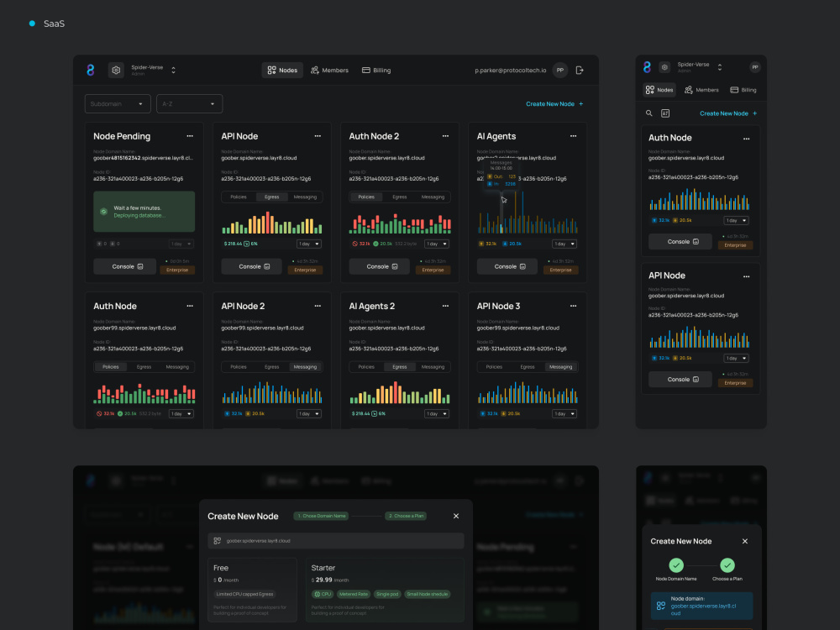Open settings gear in main dashboard header
Image resolution: width=840 pixels, height=630 pixels.
[116, 71]
